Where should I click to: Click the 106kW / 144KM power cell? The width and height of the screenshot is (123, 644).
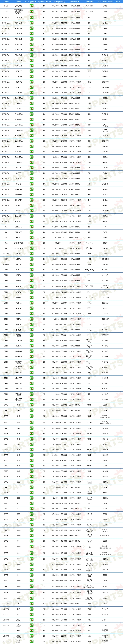coord(75,200)
